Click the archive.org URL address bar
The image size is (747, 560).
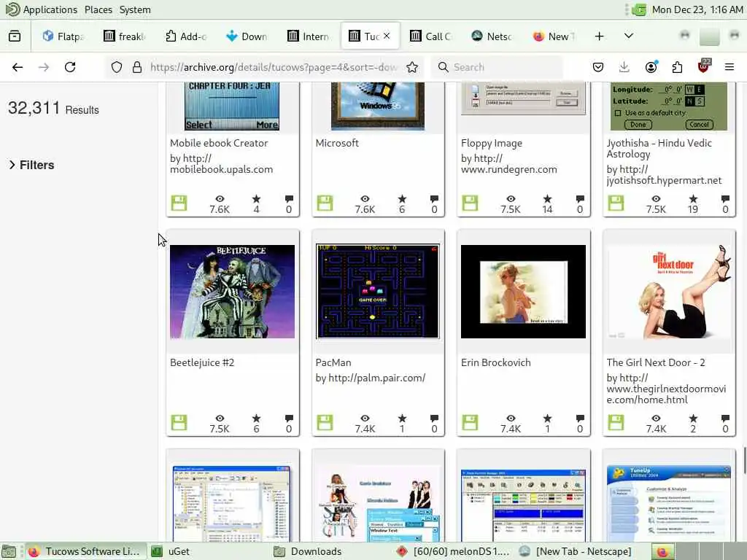[274, 67]
